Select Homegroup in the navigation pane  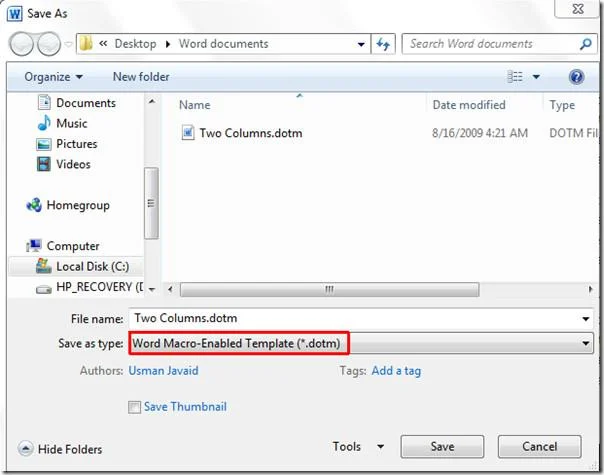pos(68,205)
